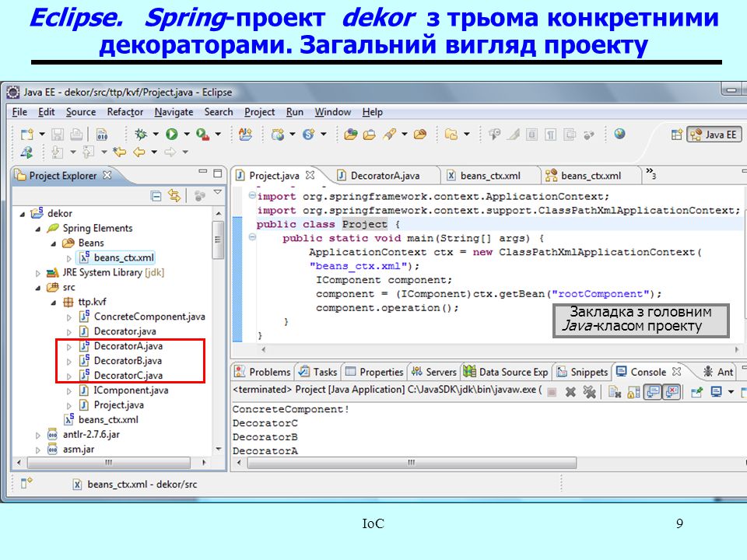Open the Run button dropdown arrow
The image size is (747, 560).
(187, 135)
